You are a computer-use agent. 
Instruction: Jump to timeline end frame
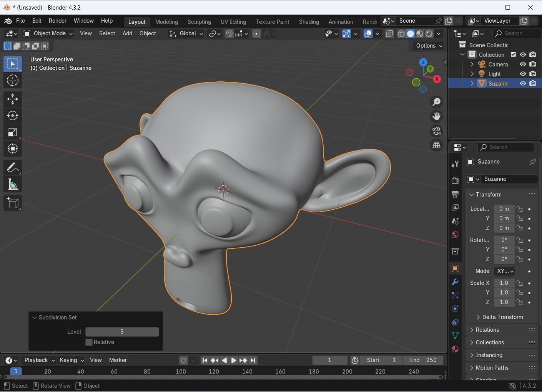pos(253,361)
